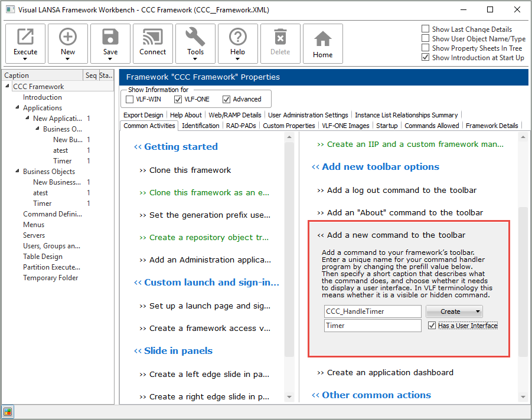Click Clone this framework link
This screenshot has height=420, width=532.
(x=190, y=170)
